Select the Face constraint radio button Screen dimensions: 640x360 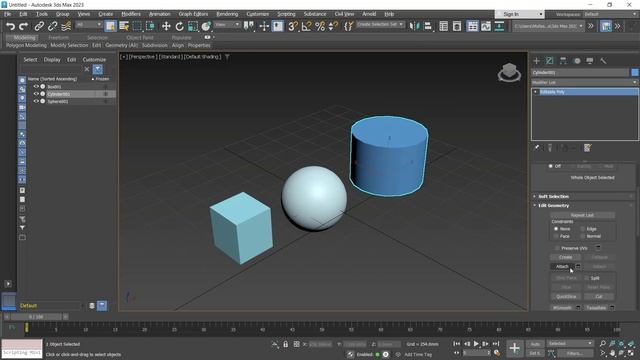(556, 236)
